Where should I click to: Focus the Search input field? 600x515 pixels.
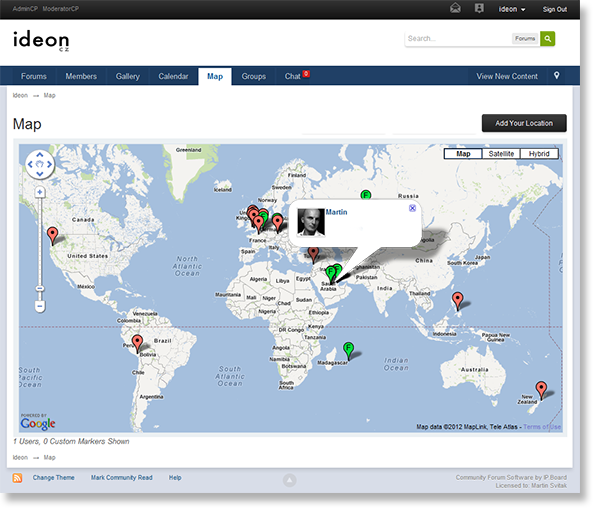pos(458,38)
